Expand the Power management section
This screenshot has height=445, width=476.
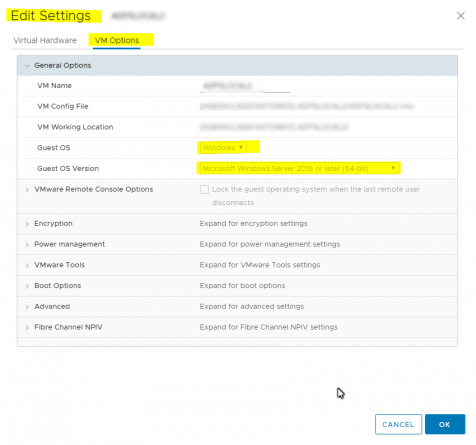point(27,245)
